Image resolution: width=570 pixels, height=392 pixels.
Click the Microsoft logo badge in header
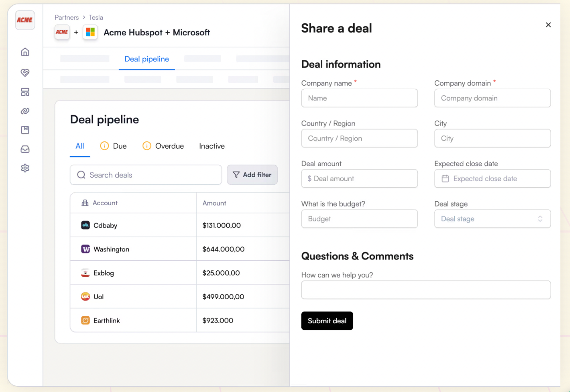[90, 32]
